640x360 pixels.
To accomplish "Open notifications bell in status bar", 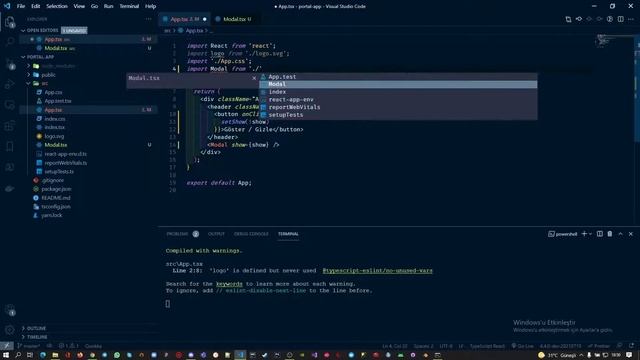I will [x=631, y=346].
